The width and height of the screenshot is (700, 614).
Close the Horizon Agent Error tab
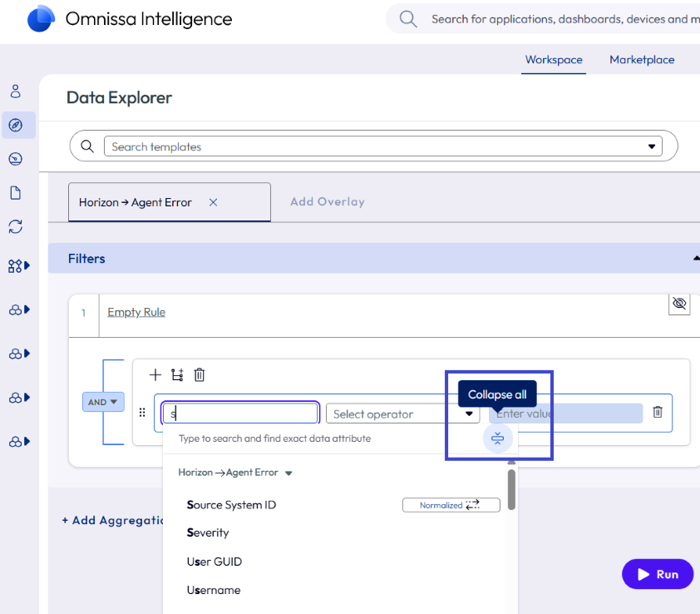click(214, 202)
